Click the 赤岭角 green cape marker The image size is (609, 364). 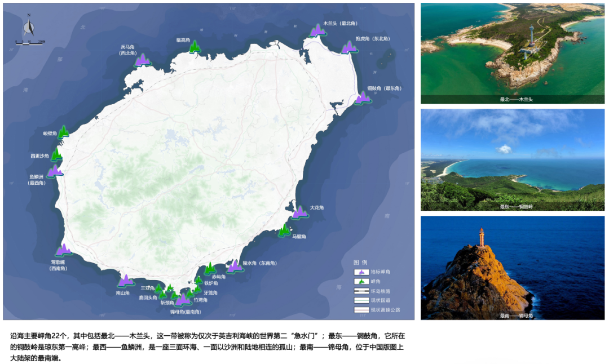(x=210, y=268)
